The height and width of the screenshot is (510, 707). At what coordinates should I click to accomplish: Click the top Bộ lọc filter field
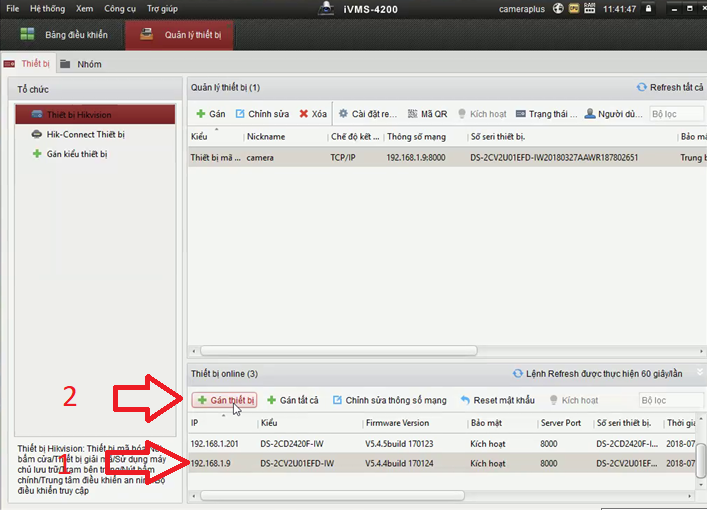click(x=676, y=114)
